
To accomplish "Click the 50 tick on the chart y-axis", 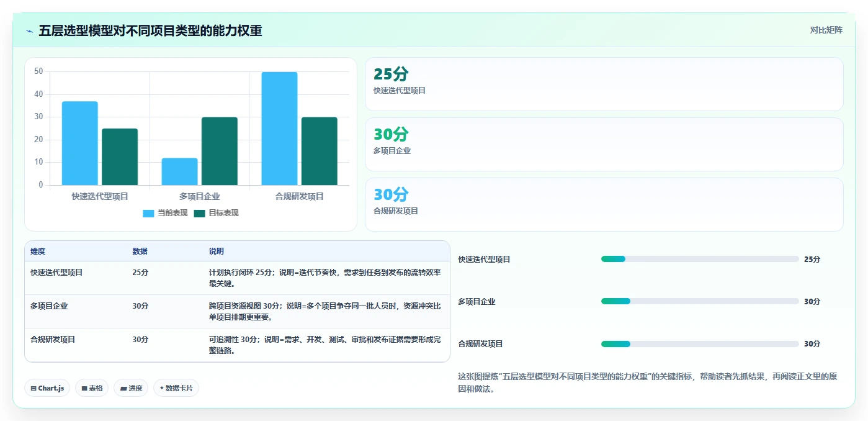I will pyautogui.click(x=38, y=71).
